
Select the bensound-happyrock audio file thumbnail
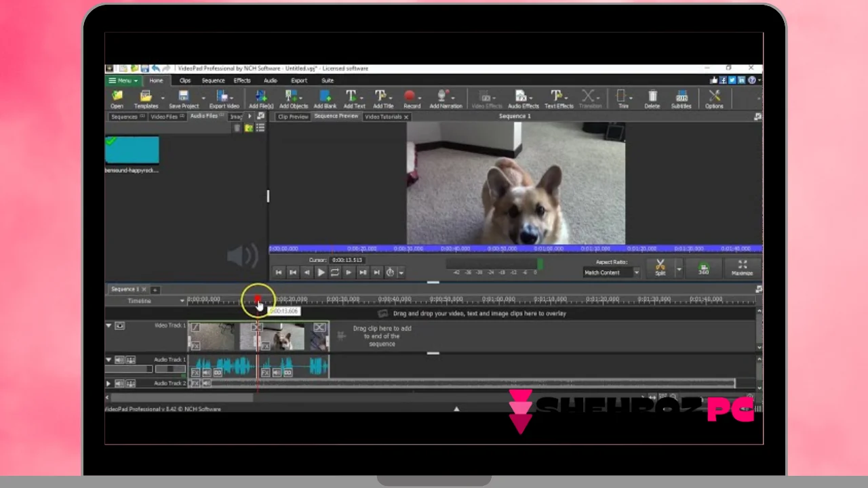pyautogui.click(x=132, y=150)
